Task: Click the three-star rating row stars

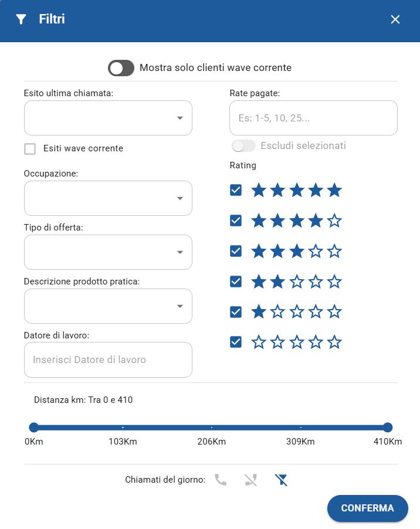Action: (x=296, y=252)
